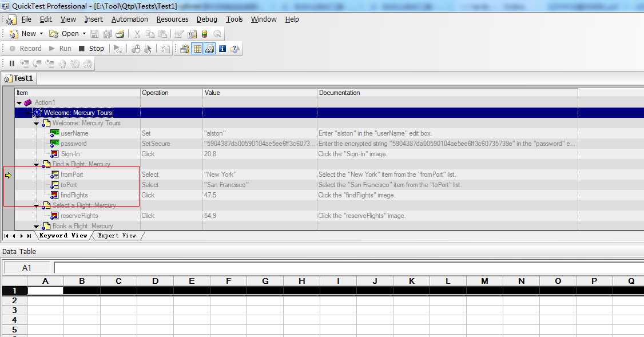Click the Copy icon in the toolbar
Screen dimensions: 644x337
[x=150, y=34]
